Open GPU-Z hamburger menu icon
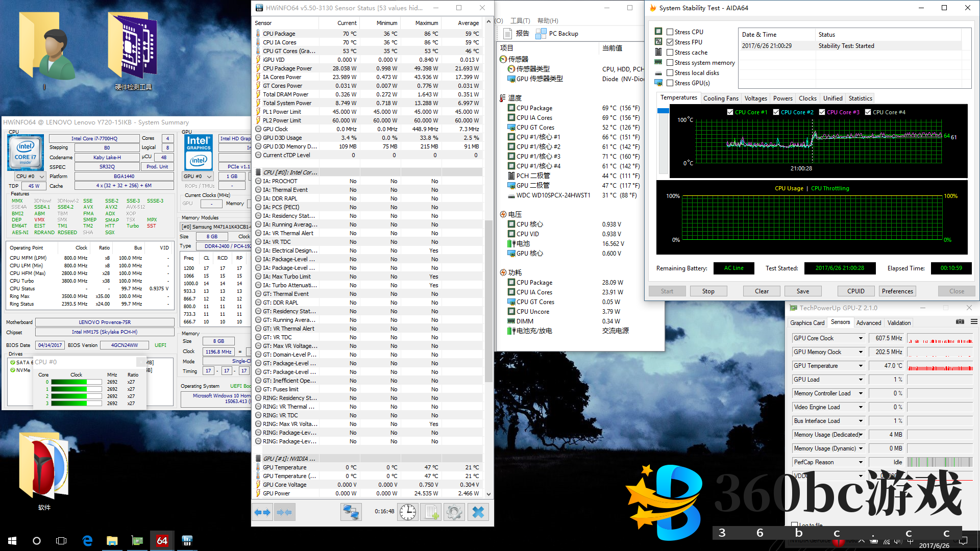Screen dimensions: 980x551 tap(974, 322)
